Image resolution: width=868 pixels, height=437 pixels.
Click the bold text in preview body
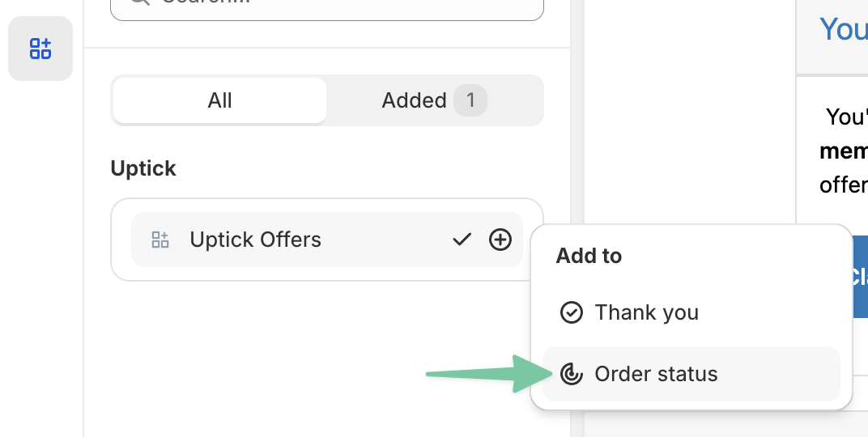click(x=844, y=151)
